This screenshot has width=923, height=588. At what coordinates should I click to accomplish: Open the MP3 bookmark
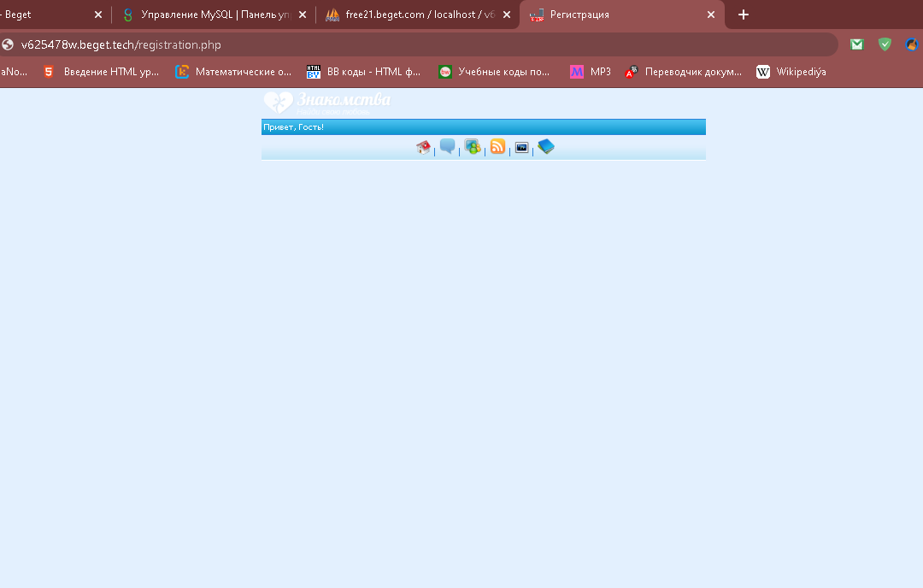tap(591, 72)
